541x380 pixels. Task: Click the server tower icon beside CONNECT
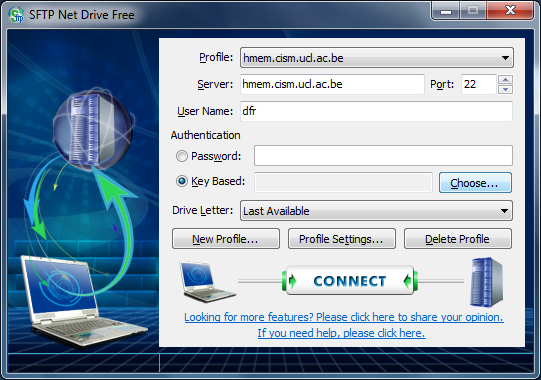[486, 282]
